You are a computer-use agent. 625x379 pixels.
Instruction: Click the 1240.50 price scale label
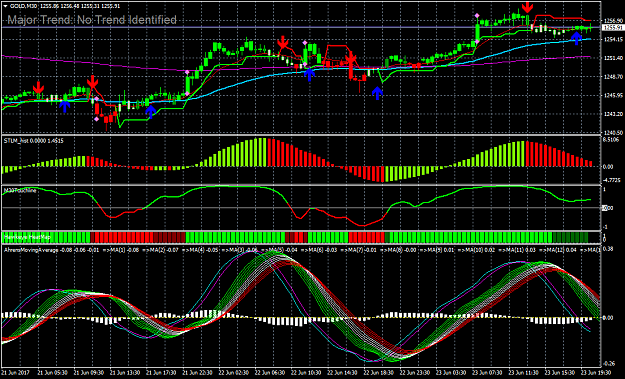[613, 132]
